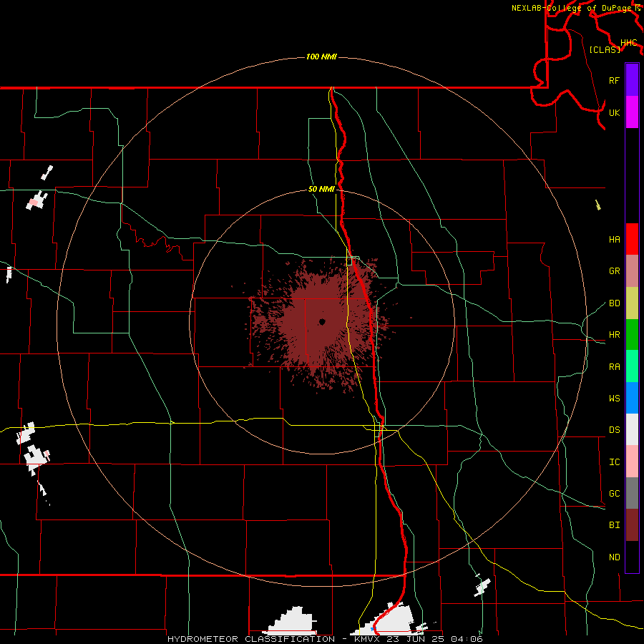Click the 100 NMI range ring label

321,57
